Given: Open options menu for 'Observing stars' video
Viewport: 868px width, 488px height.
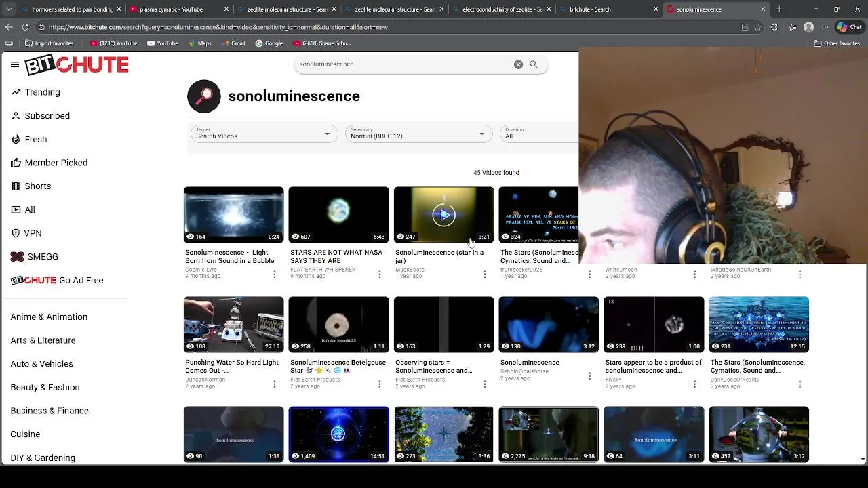Looking at the screenshot, I should pos(485,384).
